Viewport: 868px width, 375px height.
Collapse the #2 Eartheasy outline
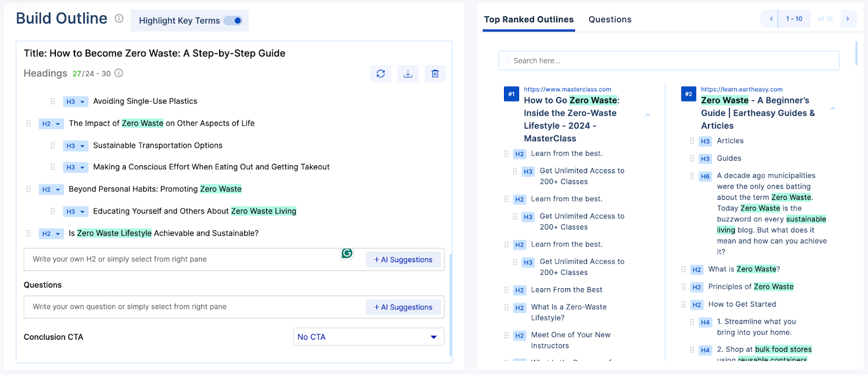pos(833,109)
